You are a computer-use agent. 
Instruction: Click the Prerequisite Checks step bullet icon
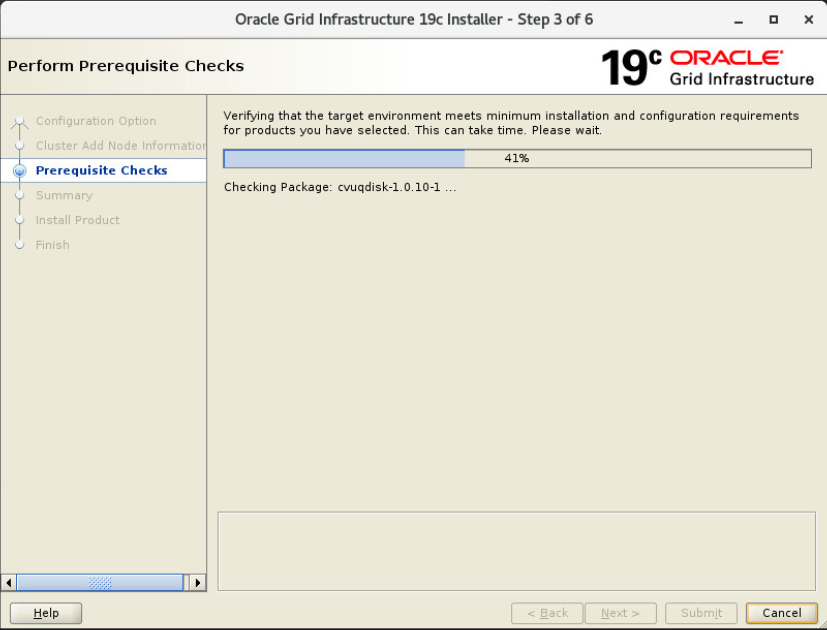coord(20,170)
